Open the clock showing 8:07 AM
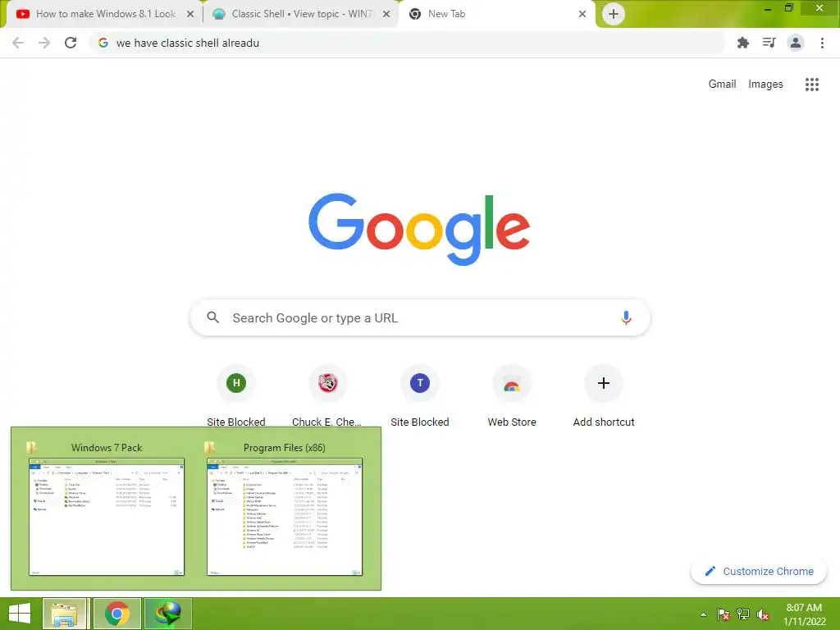 click(804, 614)
